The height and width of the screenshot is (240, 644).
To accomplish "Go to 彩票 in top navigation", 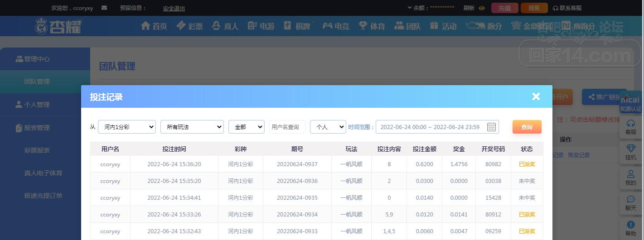I will coord(190,26).
